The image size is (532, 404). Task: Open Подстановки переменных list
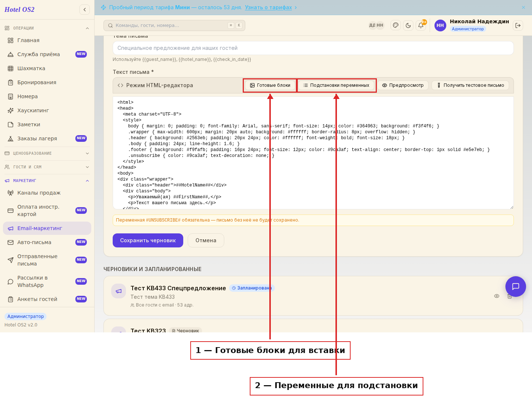pos(336,85)
